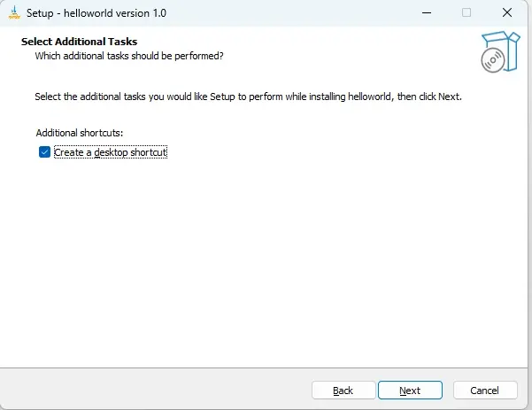Uncheck the desktop shortcut checkbox

tap(44, 152)
